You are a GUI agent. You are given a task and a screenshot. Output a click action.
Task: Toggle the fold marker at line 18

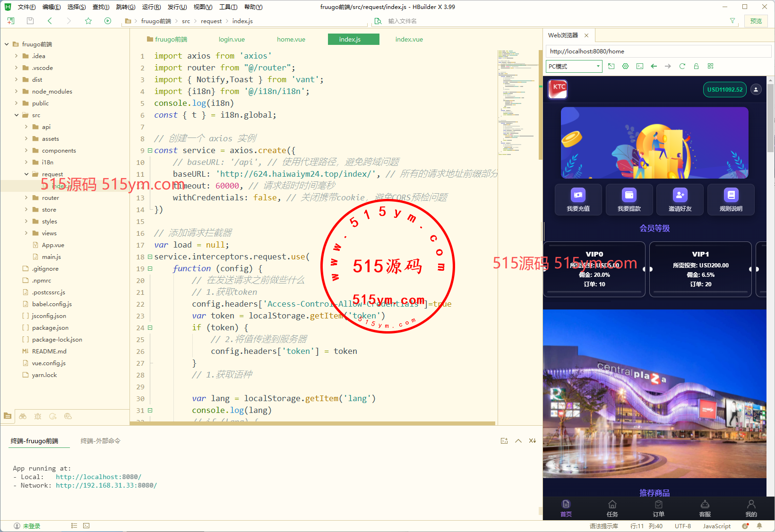pos(150,257)
